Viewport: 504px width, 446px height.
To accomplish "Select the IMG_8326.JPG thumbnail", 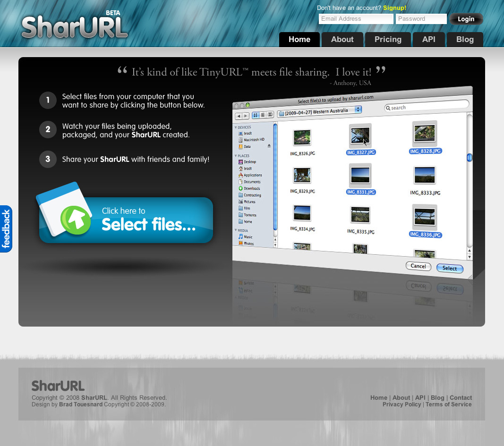I will (302, 137).
